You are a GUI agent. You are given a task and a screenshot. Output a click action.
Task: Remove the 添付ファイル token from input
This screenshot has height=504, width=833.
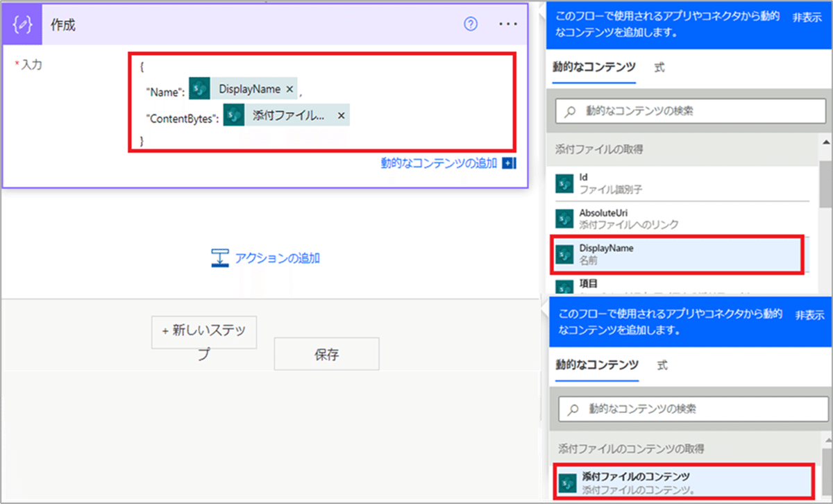341,116
